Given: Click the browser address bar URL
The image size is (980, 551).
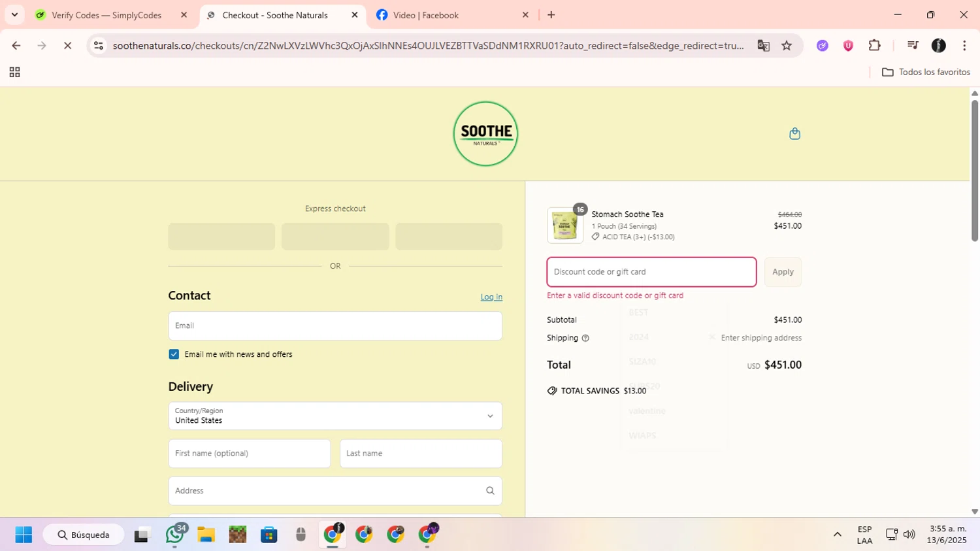Looking at the screenshot, I should 428,45.
